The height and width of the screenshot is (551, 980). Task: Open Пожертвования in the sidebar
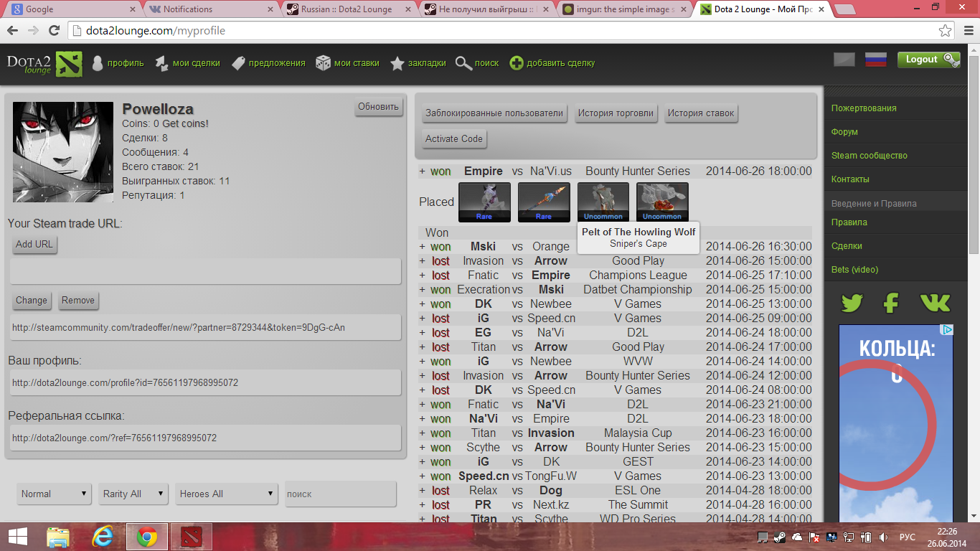[x=864, y=108]
